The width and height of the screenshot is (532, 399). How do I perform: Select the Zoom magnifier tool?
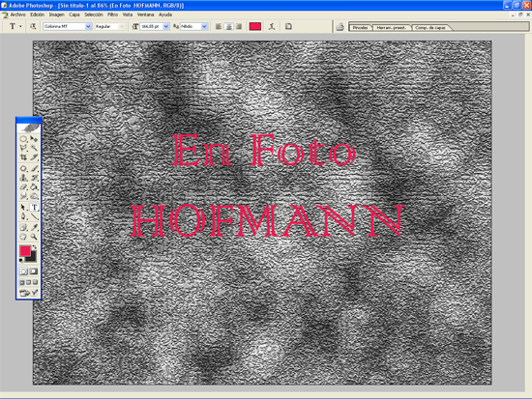point(34,237)
